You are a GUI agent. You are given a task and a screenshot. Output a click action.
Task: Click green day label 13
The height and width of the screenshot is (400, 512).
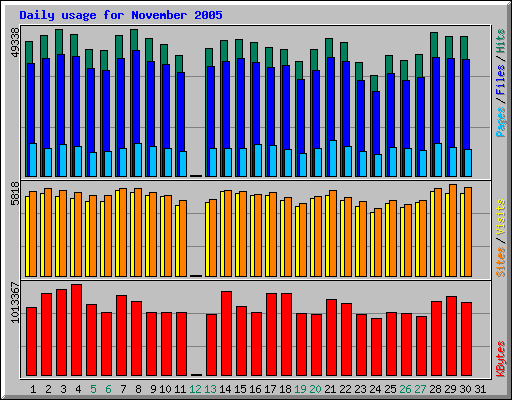point(210,389)
